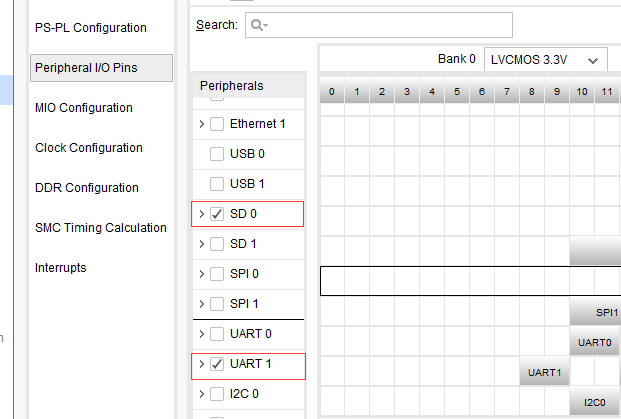Expand the SD 1 tree row
621x419 pixels.
(x=202, y=244)
